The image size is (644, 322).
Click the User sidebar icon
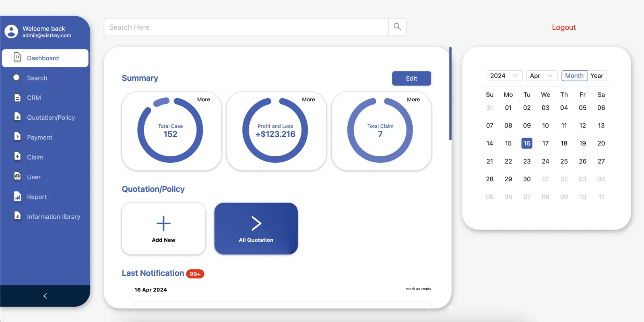click(17, 176)
